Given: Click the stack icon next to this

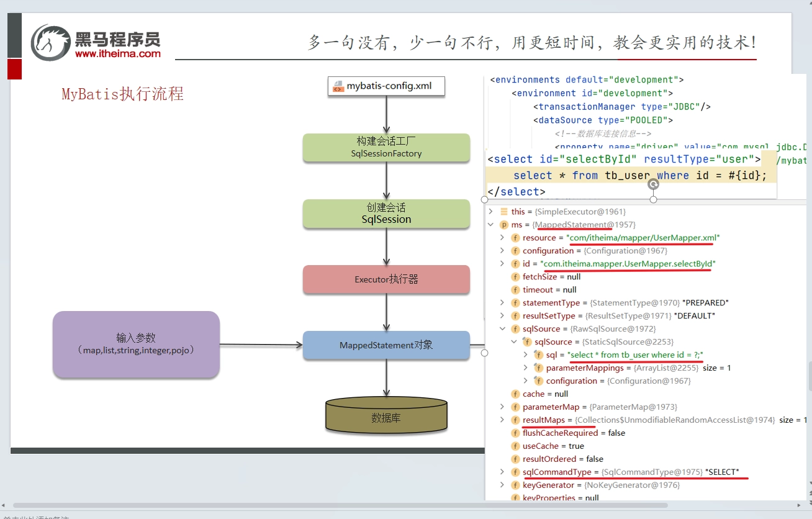Looking at the screenshot, I should point(504,212).
